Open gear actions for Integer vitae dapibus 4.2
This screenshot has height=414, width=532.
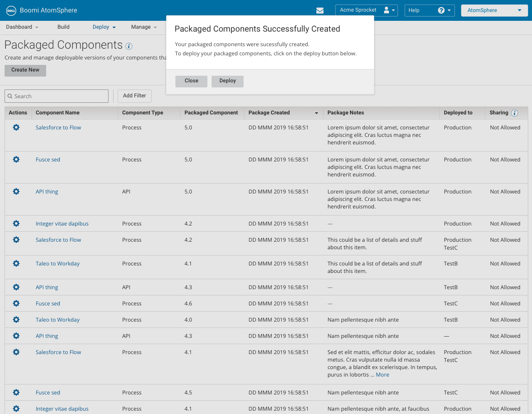click(x=16, y=223)
